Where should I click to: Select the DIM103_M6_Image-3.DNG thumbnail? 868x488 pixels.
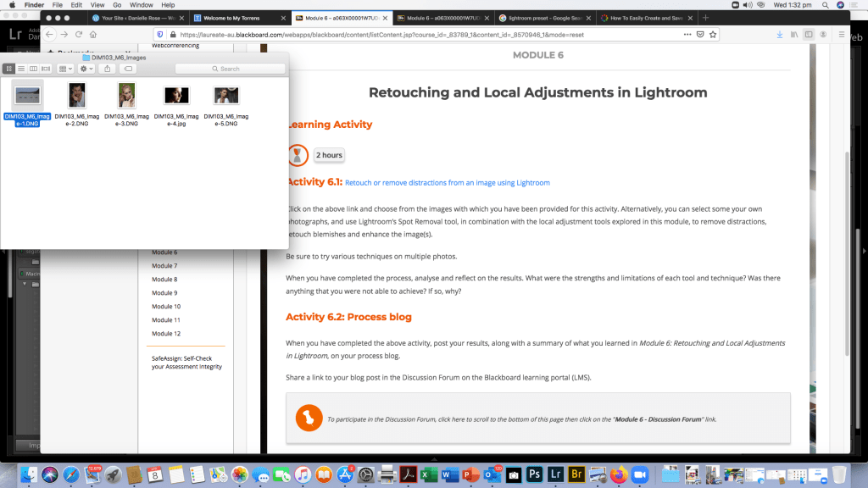click(127, 96)
